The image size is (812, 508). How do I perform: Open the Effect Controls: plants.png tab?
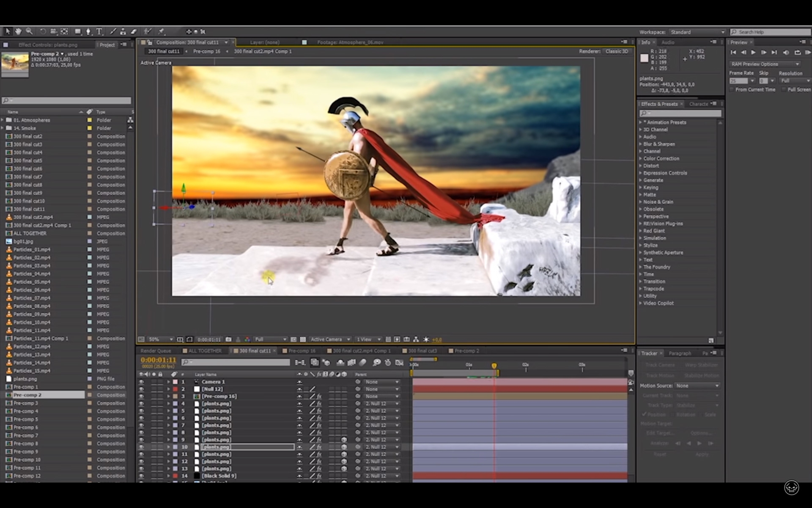pos(48,45)
